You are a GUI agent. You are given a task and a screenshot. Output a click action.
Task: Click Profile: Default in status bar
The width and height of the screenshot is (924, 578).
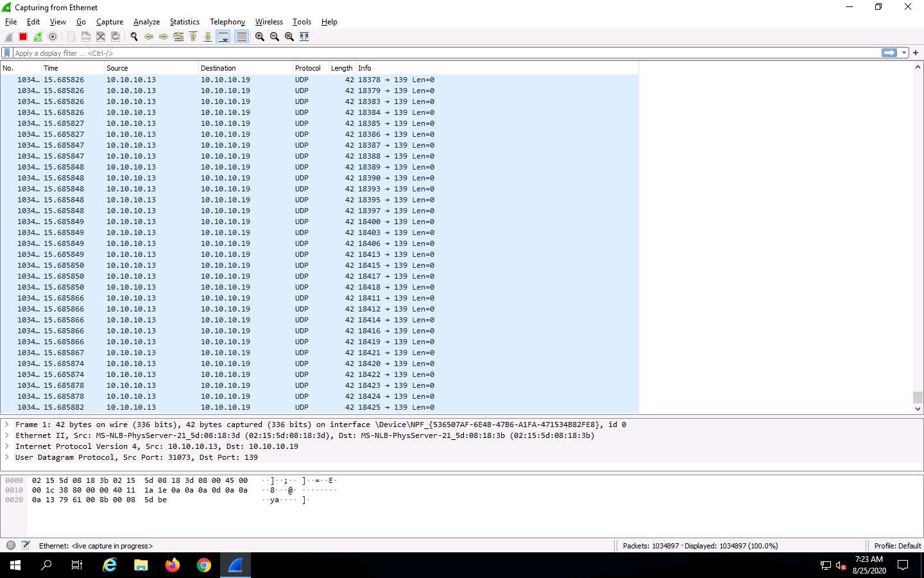(x=897, y=546)
